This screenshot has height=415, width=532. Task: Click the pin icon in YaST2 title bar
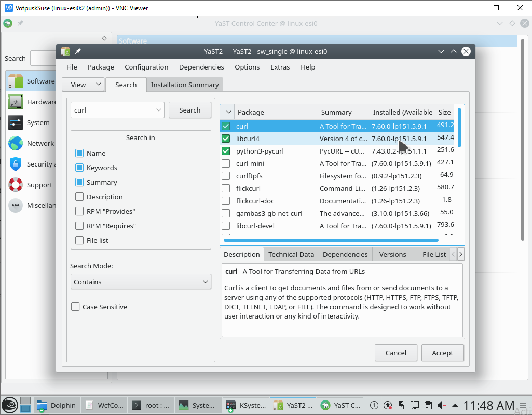(x=78, y=51)
